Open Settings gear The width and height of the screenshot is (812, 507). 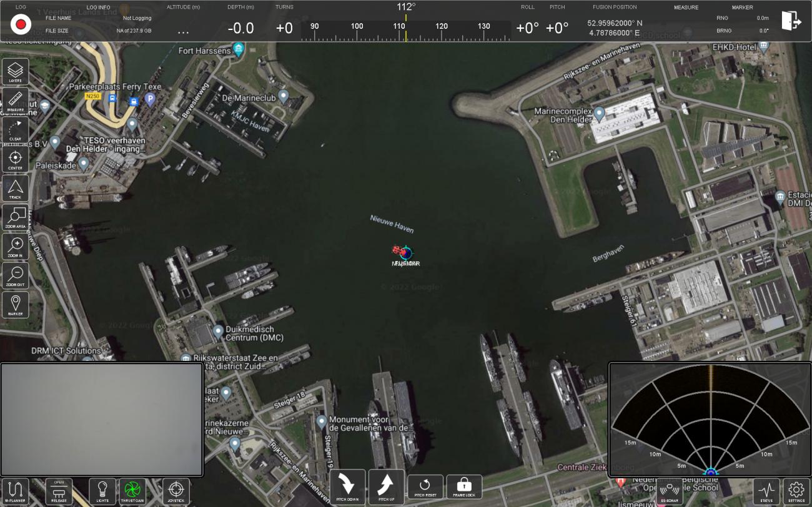[x=796, y=492]
